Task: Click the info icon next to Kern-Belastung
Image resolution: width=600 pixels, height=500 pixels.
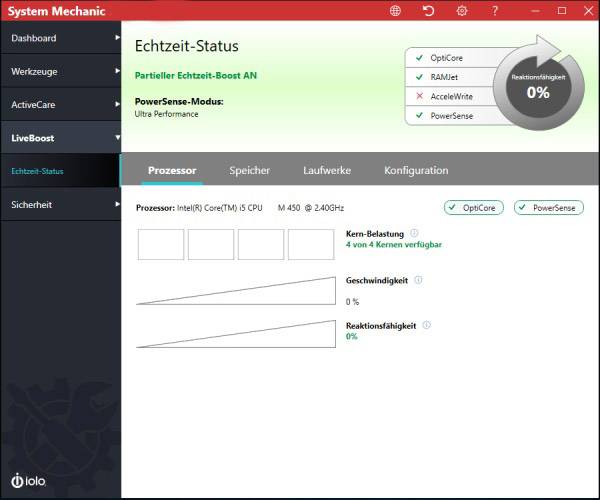Action: pyautogui.click(x=414, y=233)
